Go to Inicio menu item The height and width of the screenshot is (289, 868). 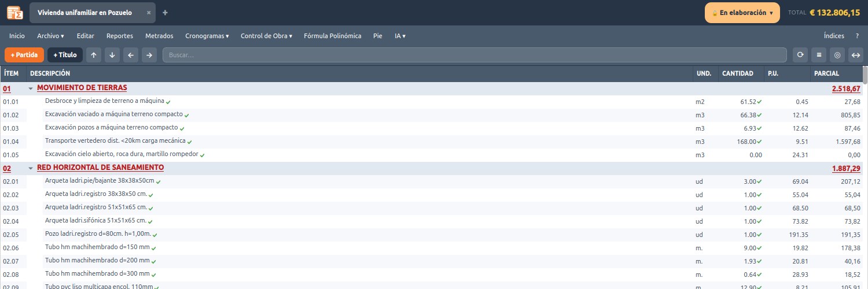click(17, 36)
